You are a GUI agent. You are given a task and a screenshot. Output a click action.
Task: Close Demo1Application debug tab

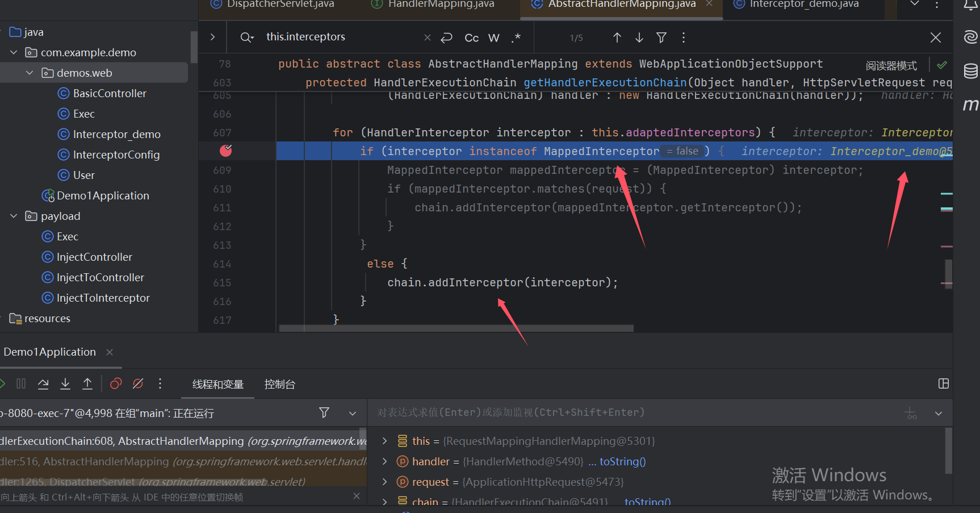point(110,352)
